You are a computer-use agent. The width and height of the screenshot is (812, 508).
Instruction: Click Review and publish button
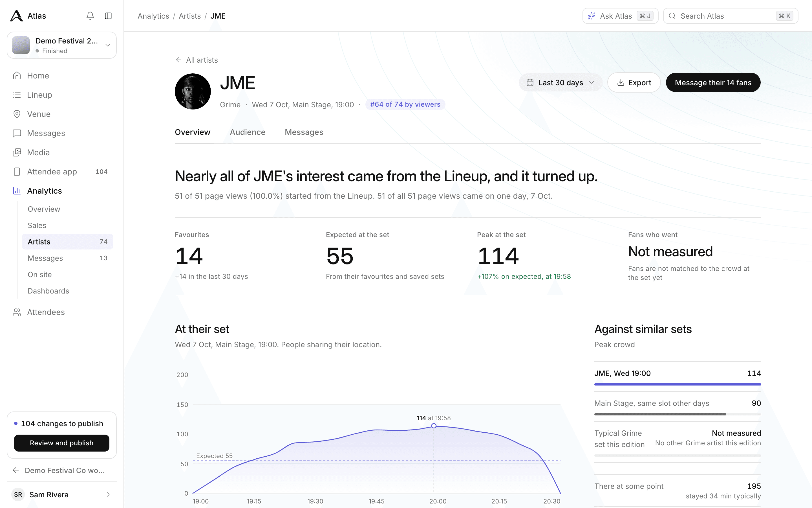tap(62, 443)
